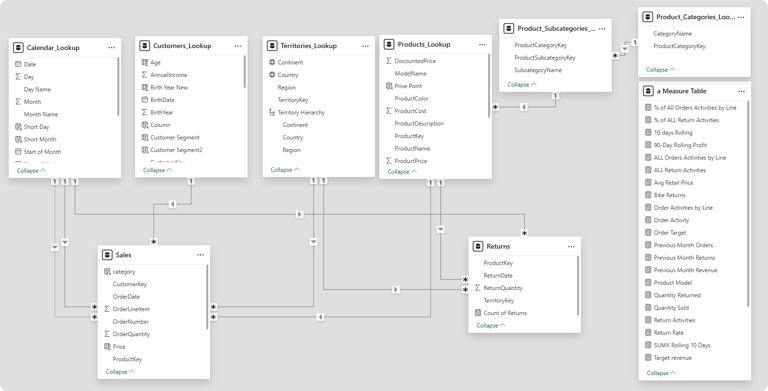The image size is (768, 391).
Task: Click the filter direction arrow between Customers_Lookup and Sales
Action: click(172, 204)
